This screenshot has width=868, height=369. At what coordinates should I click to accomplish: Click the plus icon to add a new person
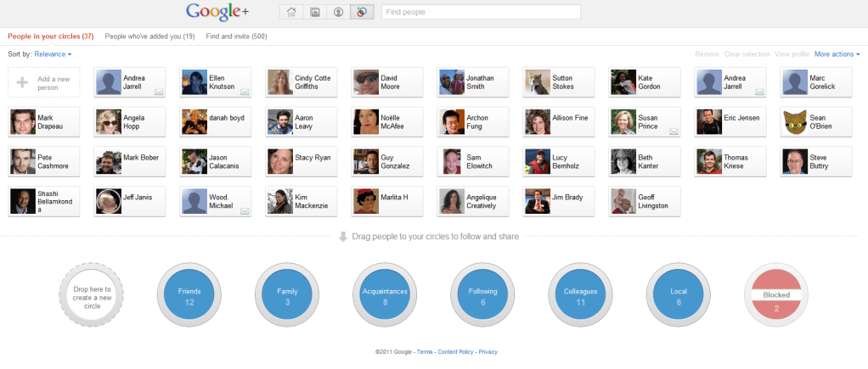pos(22,82)
